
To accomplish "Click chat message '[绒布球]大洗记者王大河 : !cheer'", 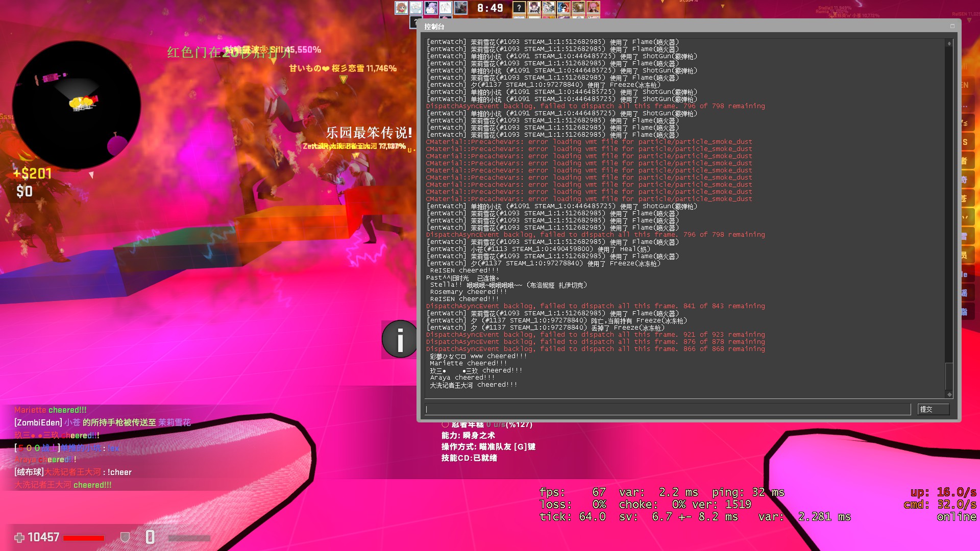I will click(73, 472).
